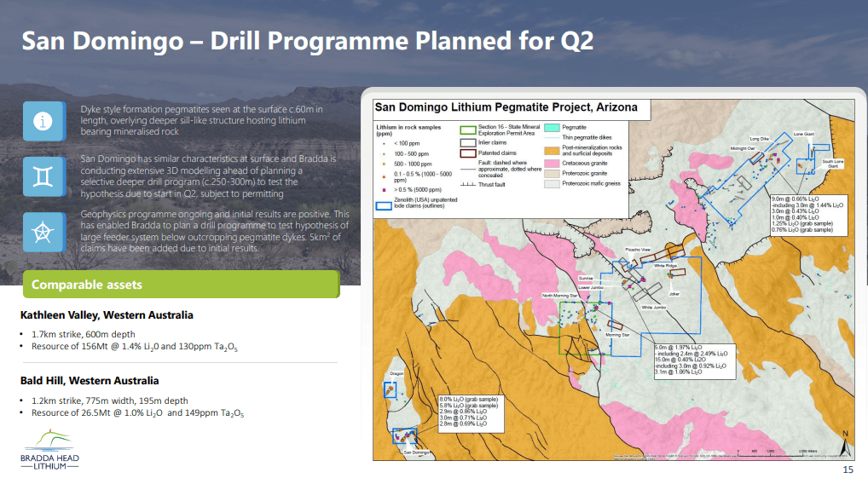Image resolution: width=868 pixels, height=484 pixels.
Task: Click the '8.0% Li2O (grab sample)' results box
Action: tap(471, 412)
